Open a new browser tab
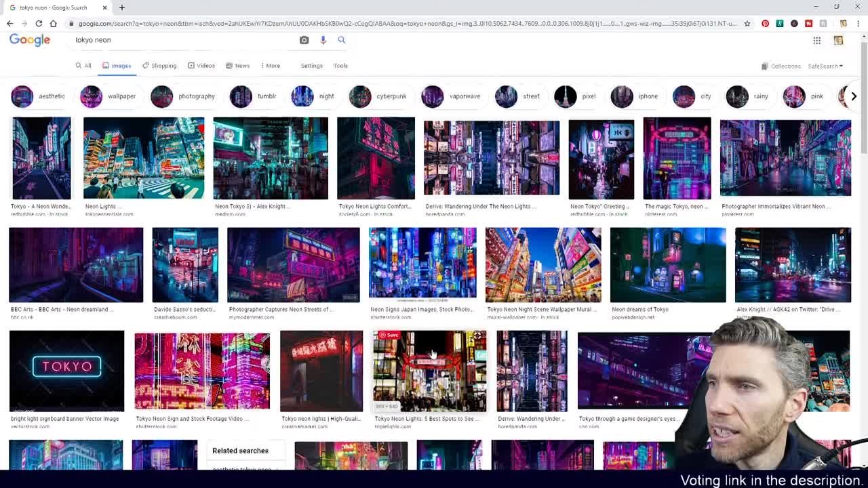Screen dimensions: 868x488 click(x=122, y=7)
